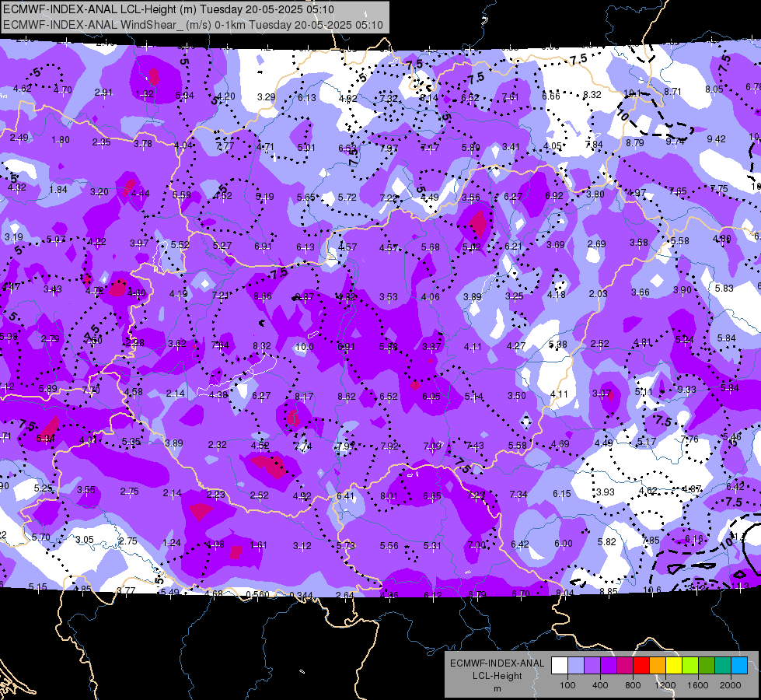This screenshot has height=700, width=761.
Task: Click the magenta legend swatch at 800
Action: coord(625,666)
